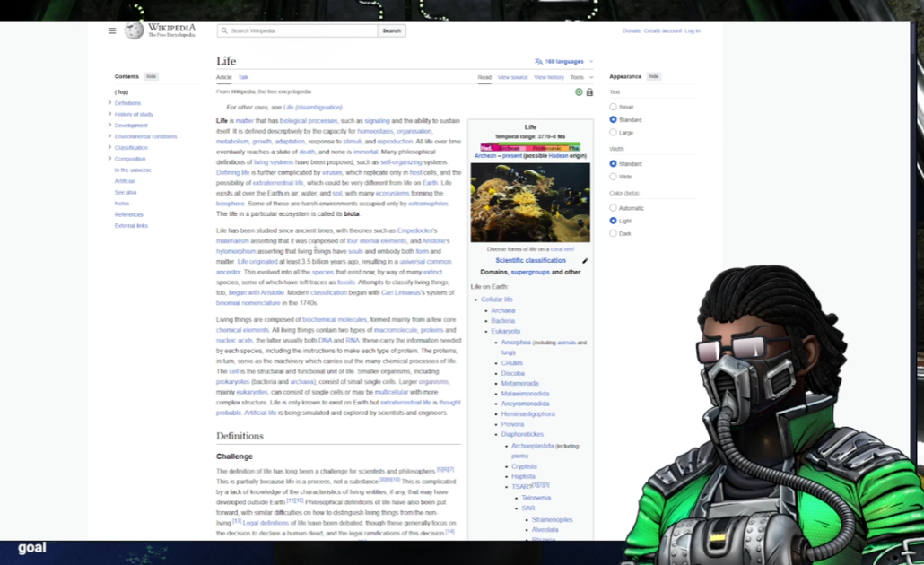Open the hamburger main menu icon
The height and width of the screenshot is (565, 924).
pyautogui.click(x=112, y=30)
